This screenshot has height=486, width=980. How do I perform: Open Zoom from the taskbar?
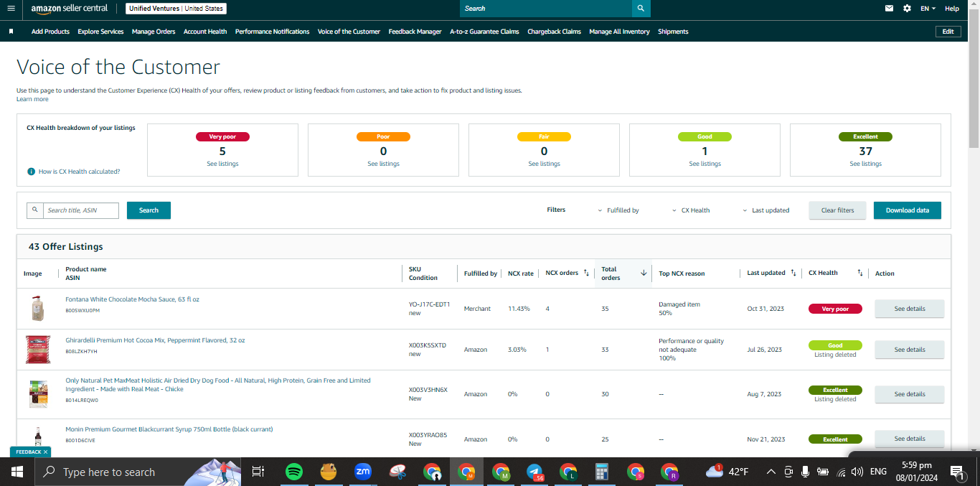tap(363, 472)
